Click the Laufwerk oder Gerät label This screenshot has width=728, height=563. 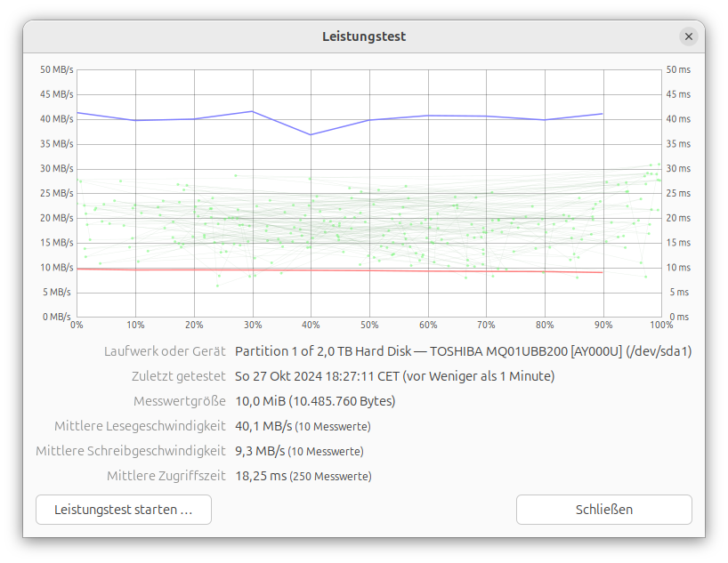165,351
